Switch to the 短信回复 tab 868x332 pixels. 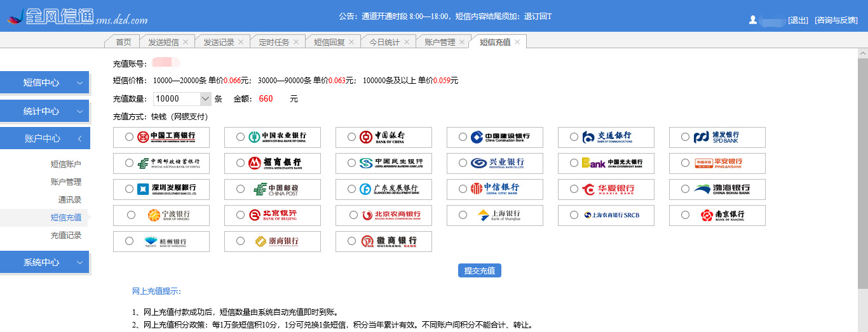[x=329, y=42]
